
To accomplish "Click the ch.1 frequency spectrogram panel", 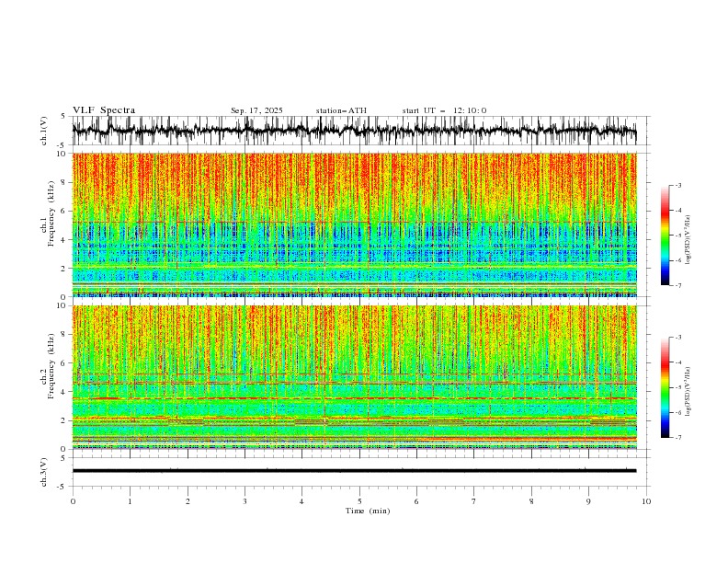I will [x=354, y=224].
